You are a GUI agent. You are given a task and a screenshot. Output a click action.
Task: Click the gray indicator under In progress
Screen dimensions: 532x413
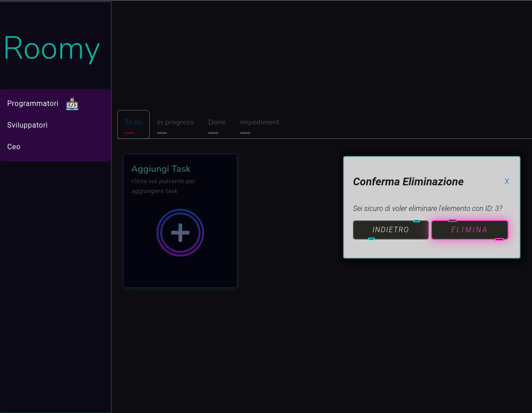(162, 133)
